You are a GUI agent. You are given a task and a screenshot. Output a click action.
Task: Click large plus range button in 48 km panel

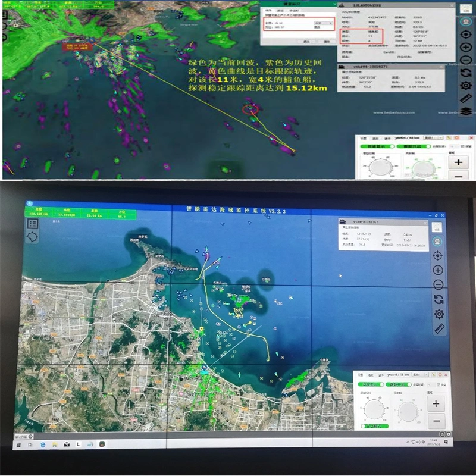458,162
